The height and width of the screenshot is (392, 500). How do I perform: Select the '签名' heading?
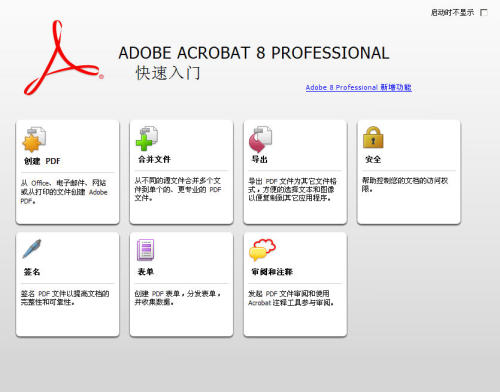point(32,272)
